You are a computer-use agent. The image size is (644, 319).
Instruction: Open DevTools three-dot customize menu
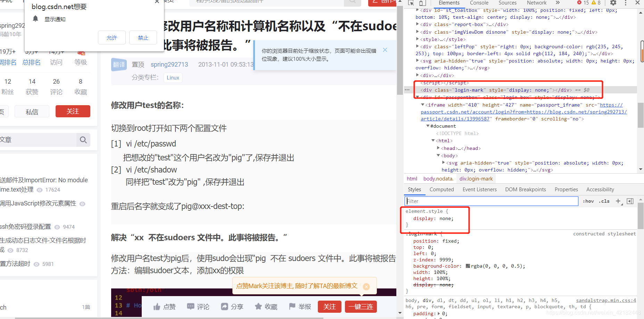626,3
